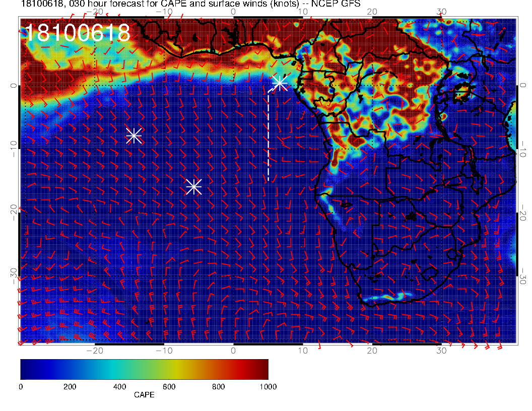Click the dark red end of the CAPE colorbar

263,369
